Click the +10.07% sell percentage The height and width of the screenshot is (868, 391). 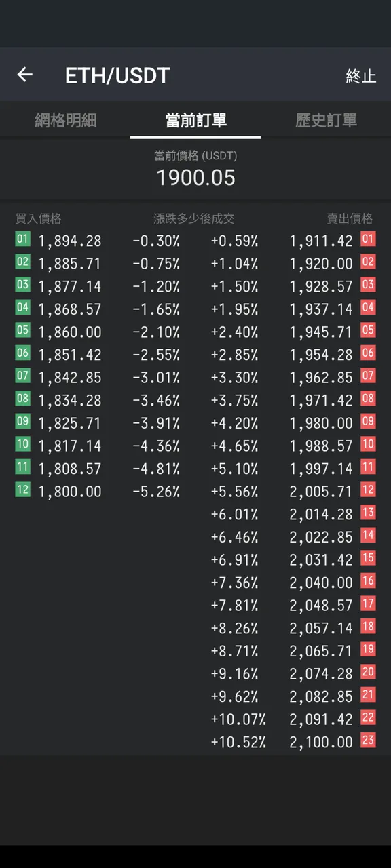pos(238,719)
